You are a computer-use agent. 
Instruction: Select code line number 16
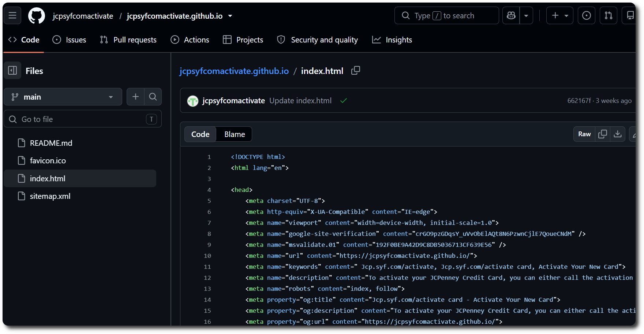[207, 322]
